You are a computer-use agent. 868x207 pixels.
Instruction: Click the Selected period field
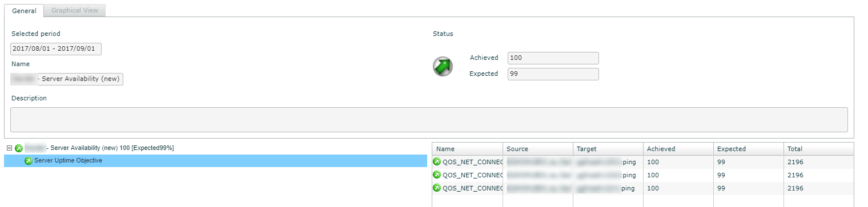[x=56, y=49]
